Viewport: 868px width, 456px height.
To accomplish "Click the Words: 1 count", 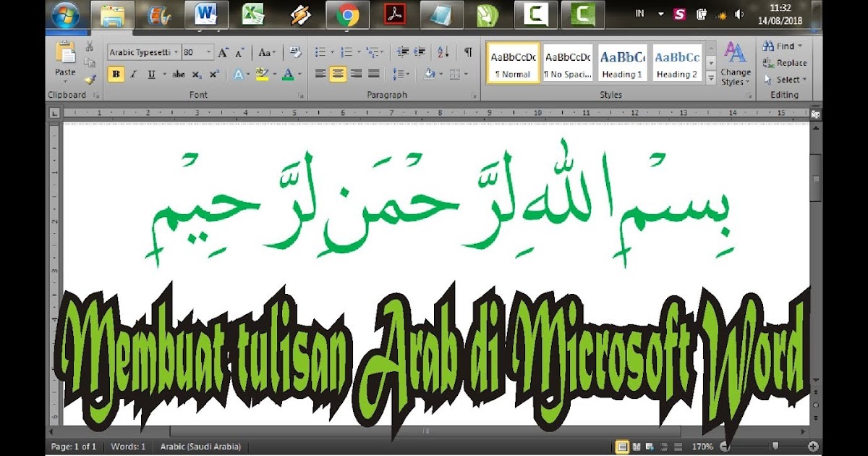I will (x=128, y=447).
